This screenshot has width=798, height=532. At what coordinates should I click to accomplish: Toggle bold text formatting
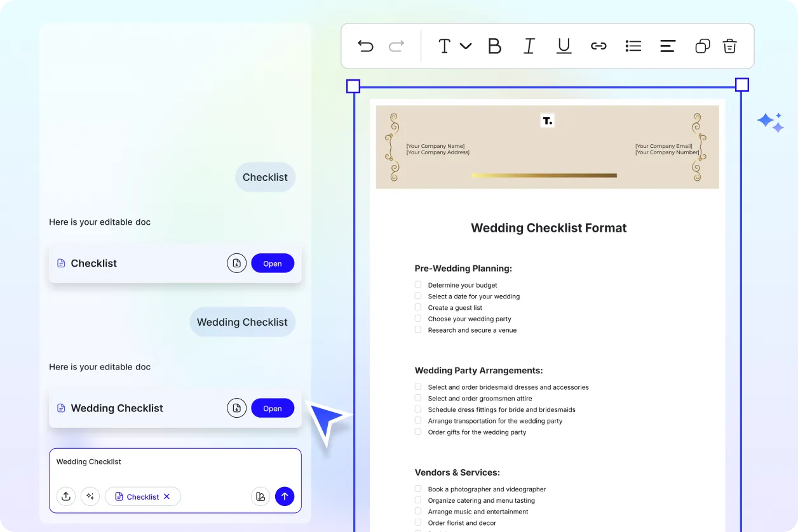[x=494, y=46]
